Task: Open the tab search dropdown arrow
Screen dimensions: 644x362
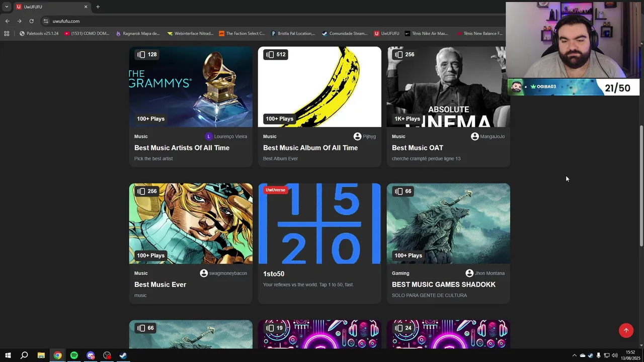Action: pyautogui.click(x=7, y=7)
